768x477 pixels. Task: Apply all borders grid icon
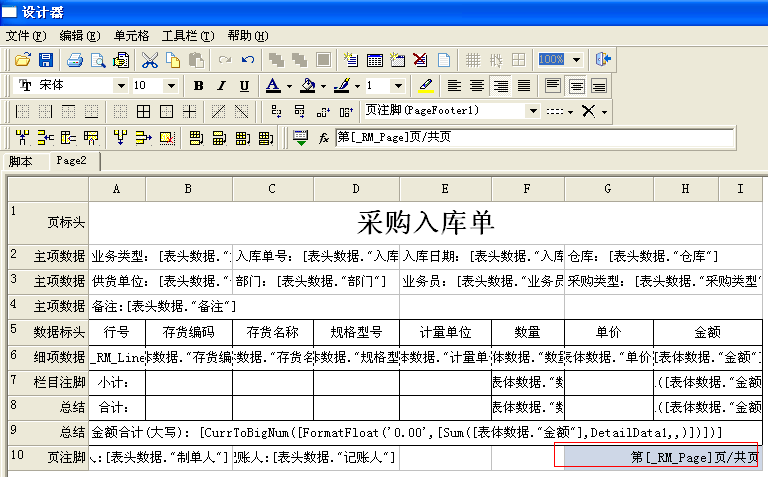tap(144, 112)
